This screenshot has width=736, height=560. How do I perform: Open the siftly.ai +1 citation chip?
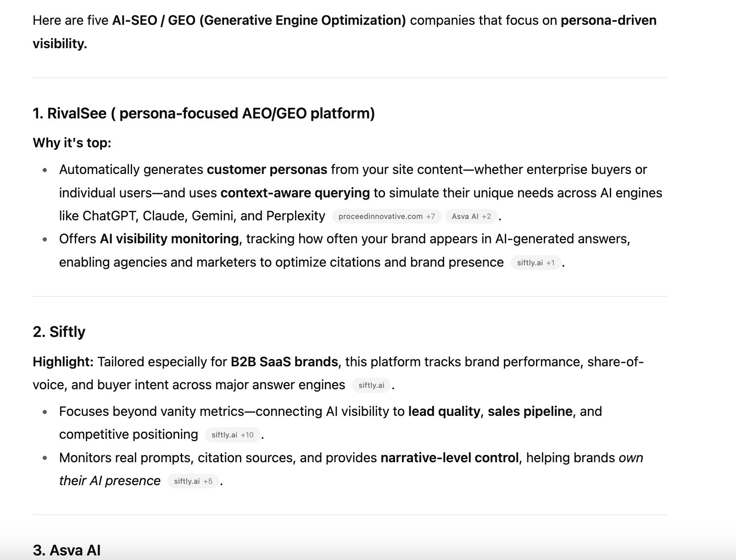pos(535,263)
